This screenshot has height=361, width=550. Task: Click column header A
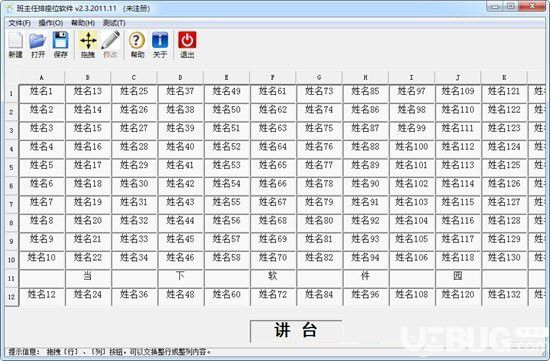click(42, 78)
